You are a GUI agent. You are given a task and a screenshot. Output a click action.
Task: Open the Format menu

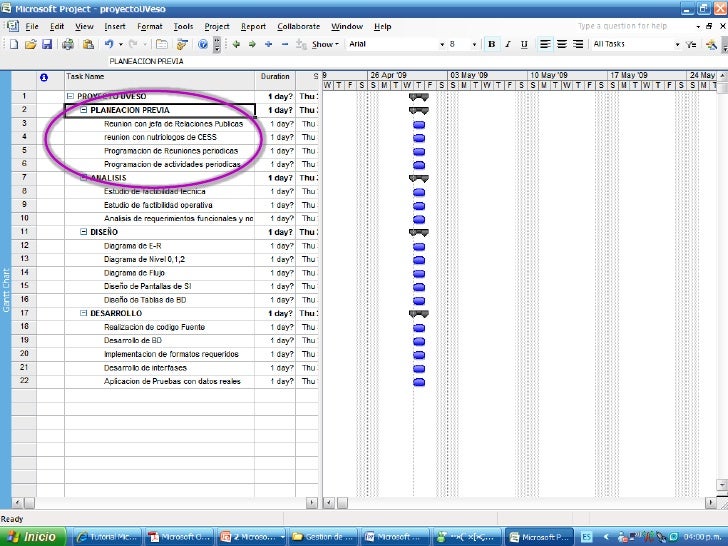tap(150, 26)
